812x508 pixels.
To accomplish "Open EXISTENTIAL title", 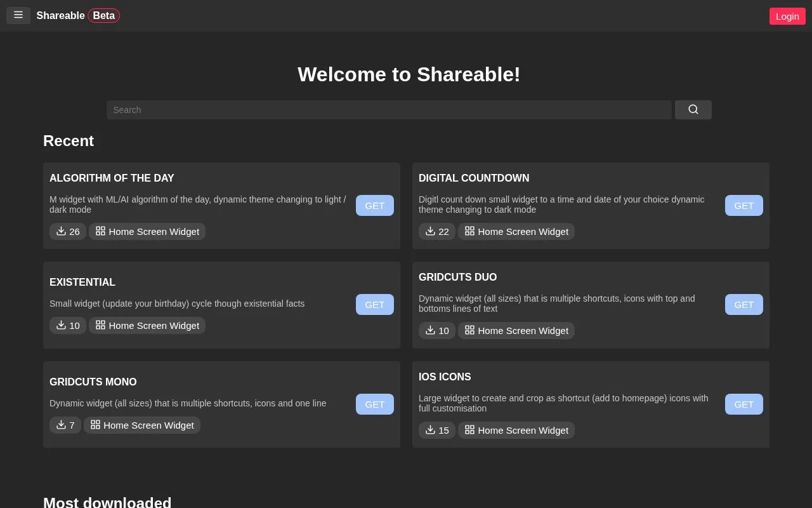I will click(x=82, y=283).
